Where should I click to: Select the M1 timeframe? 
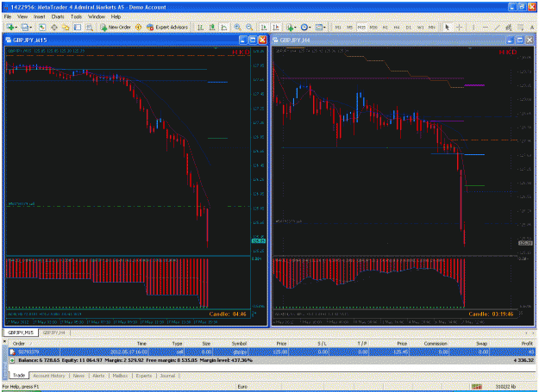pyautogui.click(x=338, y=27)
